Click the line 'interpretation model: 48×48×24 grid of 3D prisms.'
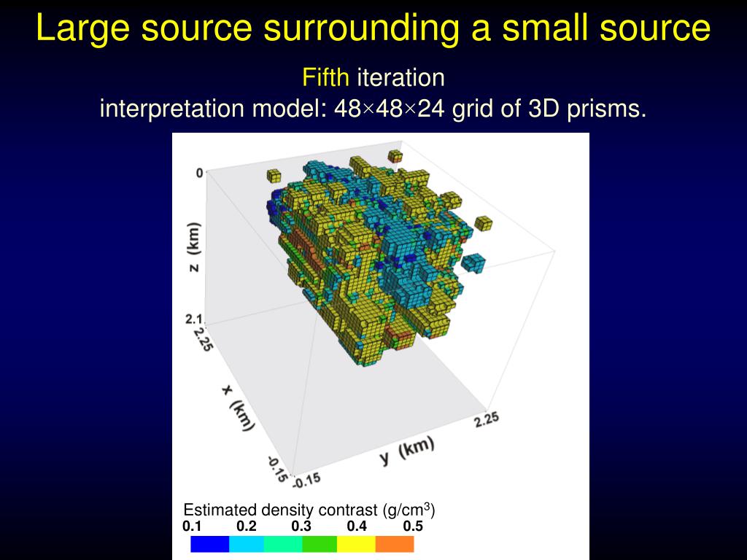The image size is (747, 560). [373, 109]
